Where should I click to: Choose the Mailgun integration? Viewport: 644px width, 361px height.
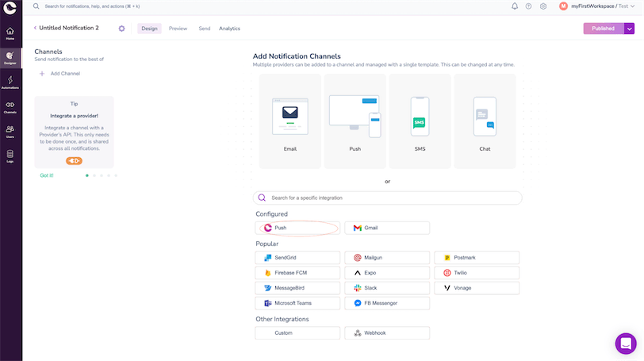coord(387,258)
